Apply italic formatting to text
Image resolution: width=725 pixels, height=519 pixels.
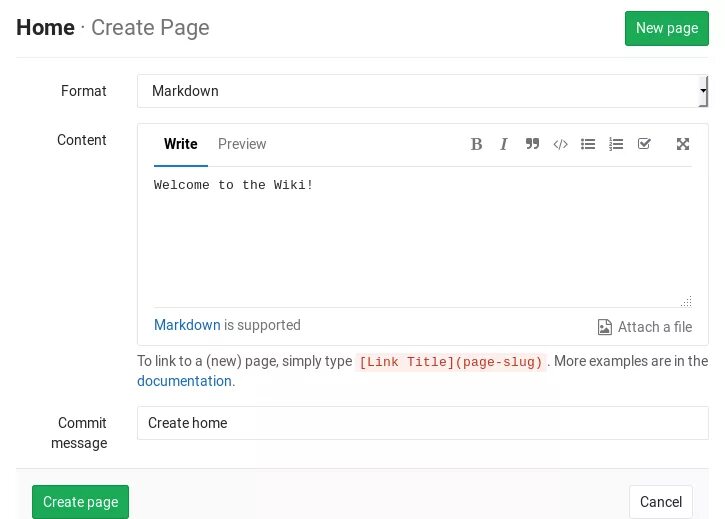[x=504, y=144]
